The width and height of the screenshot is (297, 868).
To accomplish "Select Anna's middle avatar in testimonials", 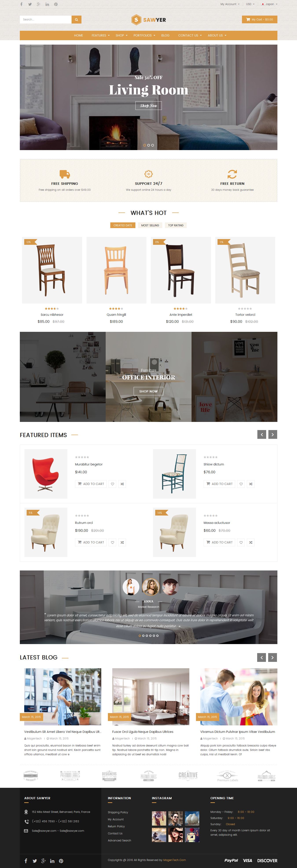I will [151, 587].
